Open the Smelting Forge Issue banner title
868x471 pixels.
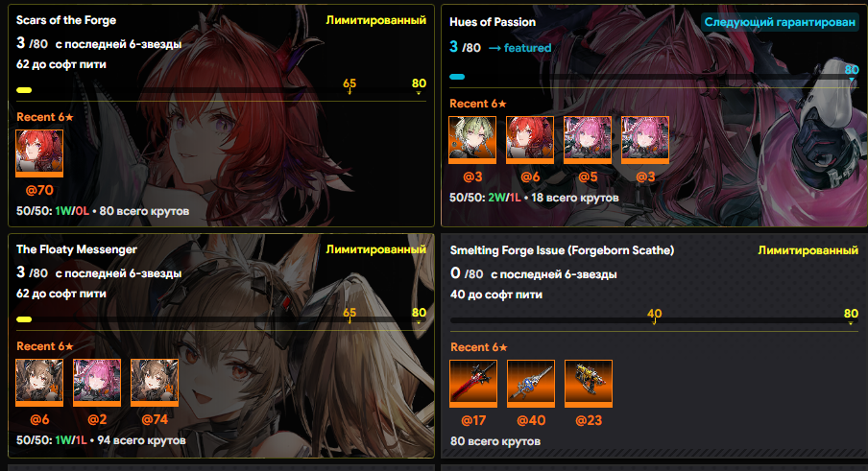point(562,250)
